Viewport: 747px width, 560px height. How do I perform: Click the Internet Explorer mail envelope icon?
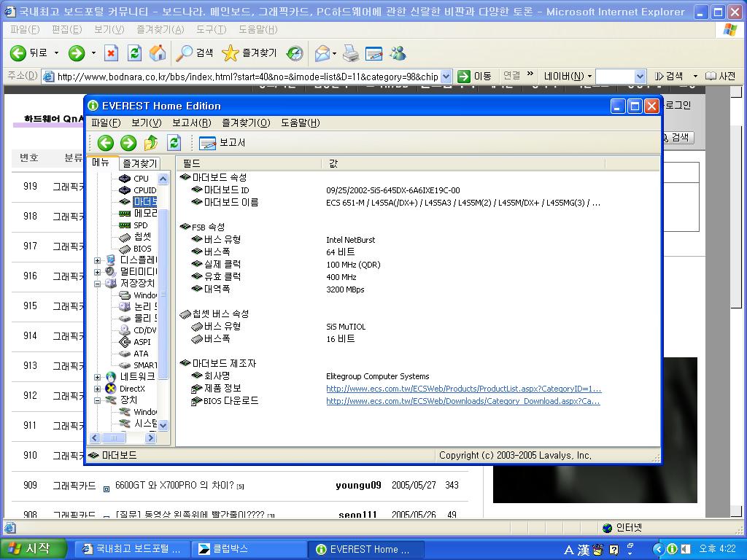point(322,52)
